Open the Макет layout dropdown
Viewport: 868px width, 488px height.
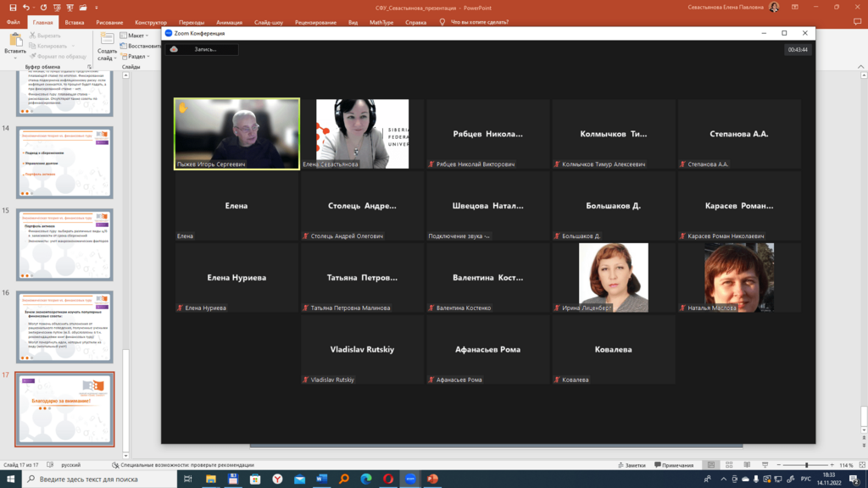(x=135, y=36)
